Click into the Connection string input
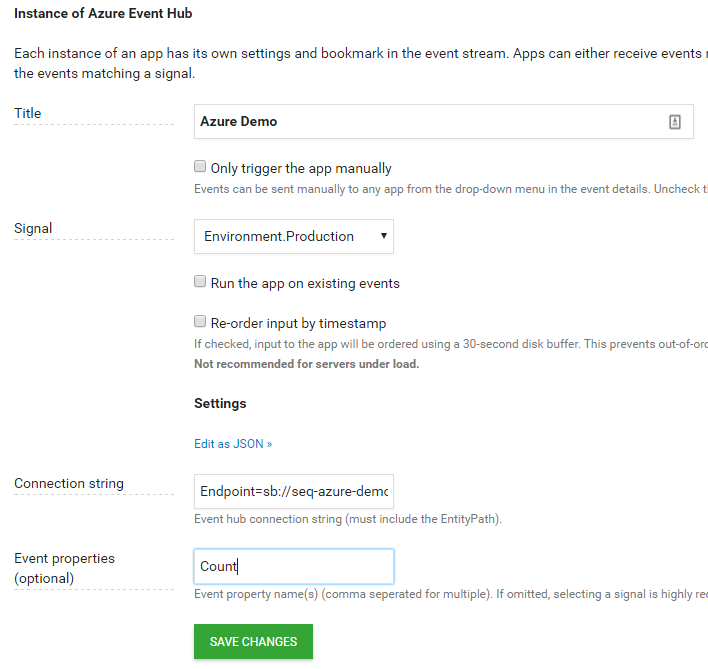Viewport: 708px width, 669px height. pos(294,492)
